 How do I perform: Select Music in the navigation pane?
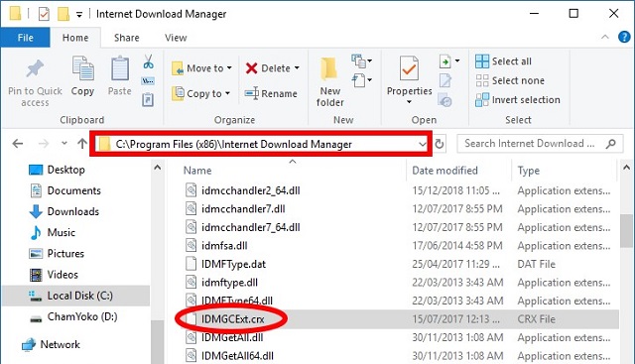(x=53, y=233)
